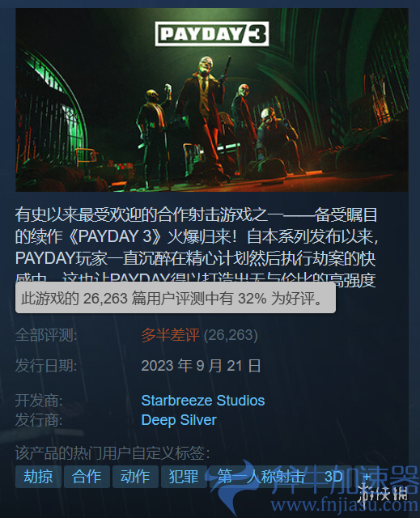
Task: Click the 发行日期 label
Action: 46,366
